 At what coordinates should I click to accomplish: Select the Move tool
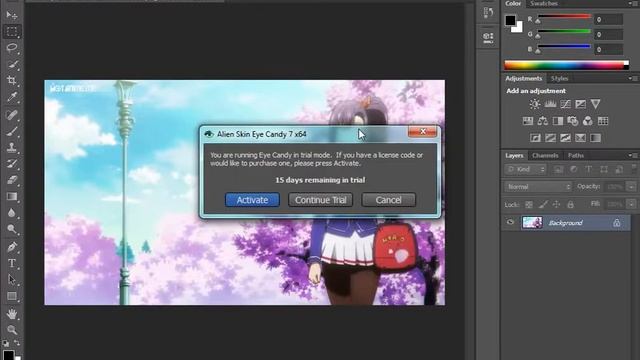(x=12, y=15)
